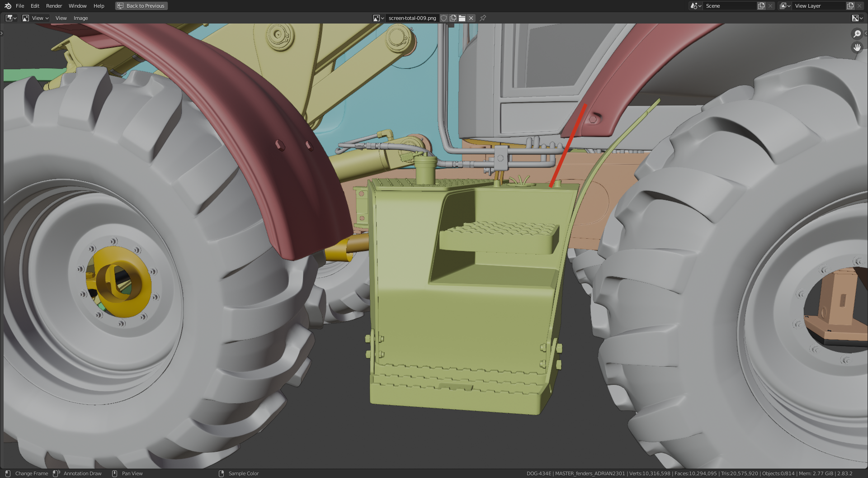The height and width of the screenshot is (478, 868).
Task: Add a new view layer
Action: [x=850, y=6]
